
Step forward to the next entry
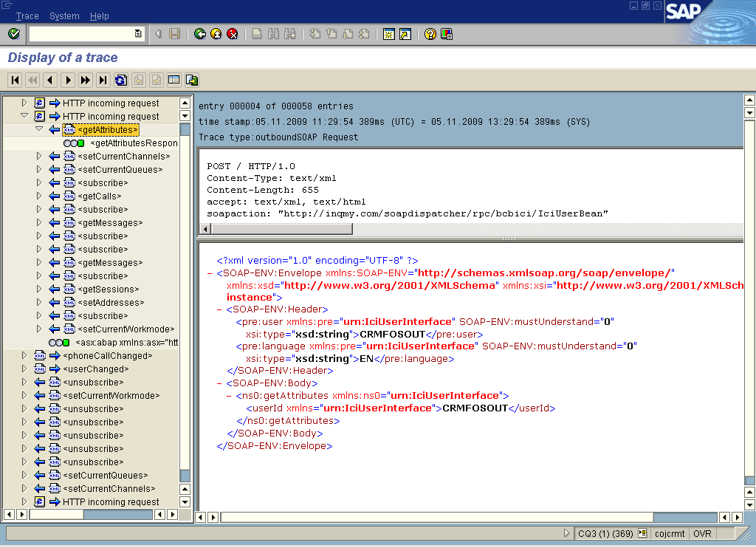(x=69, y=80)
